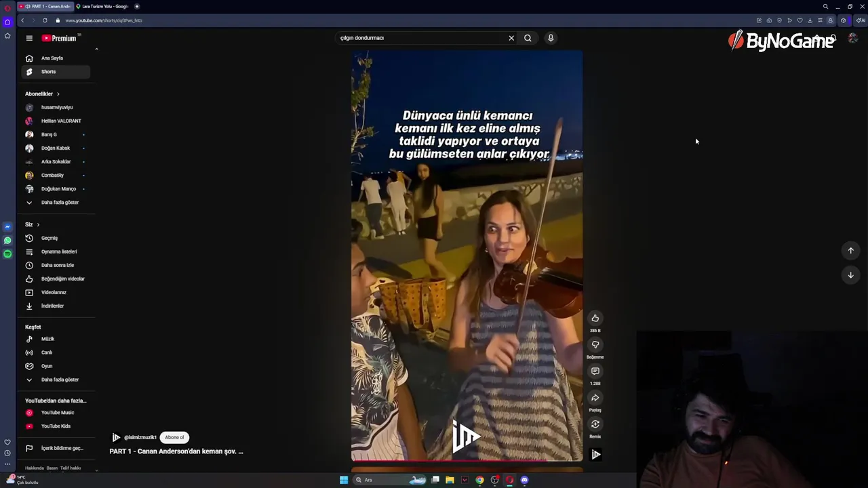Open YouTube Kids link
This screenshot has height=488, width=868.
pos(55,426)
